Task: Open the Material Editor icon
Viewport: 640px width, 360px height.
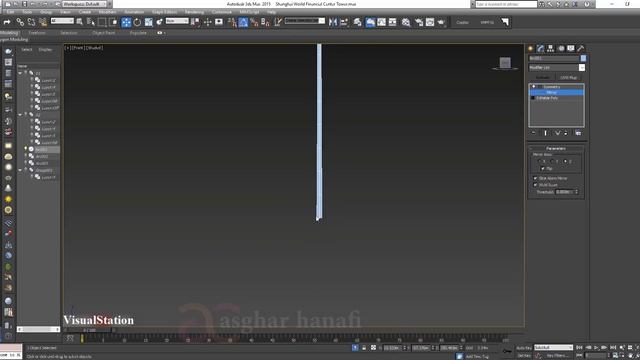Action: 406,22
